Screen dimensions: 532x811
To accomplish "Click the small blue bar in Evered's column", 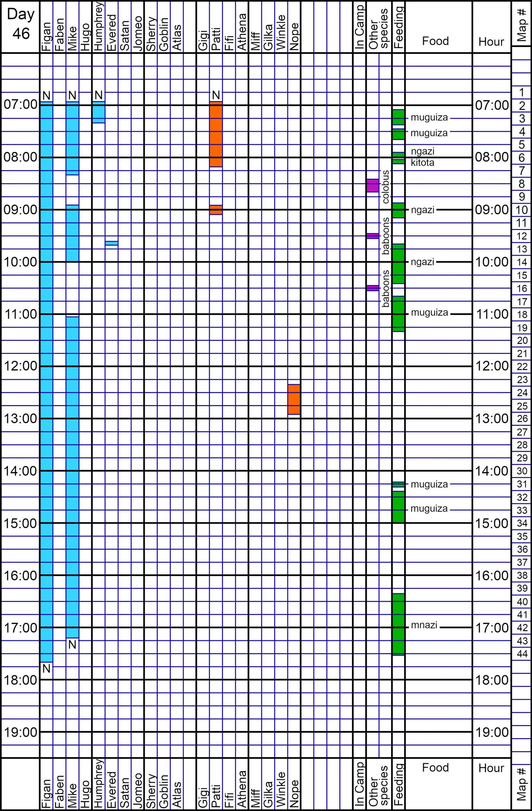I will click(x=111, y=243).
